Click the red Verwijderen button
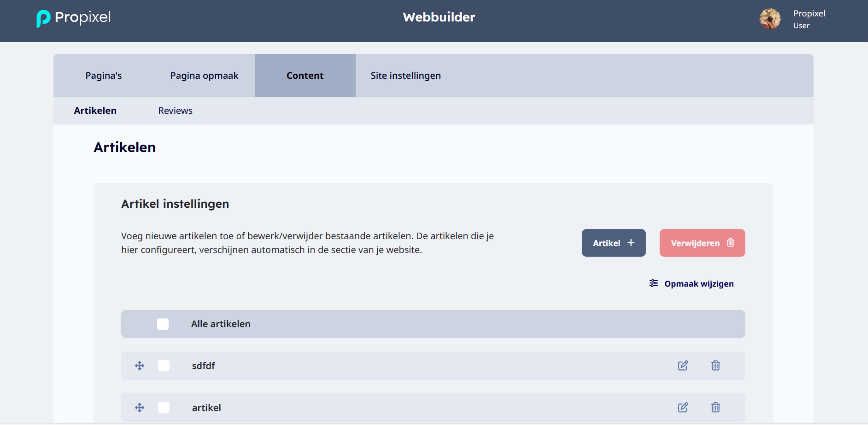The height and width of the screenshot is (425, 868). coord(702,243)
